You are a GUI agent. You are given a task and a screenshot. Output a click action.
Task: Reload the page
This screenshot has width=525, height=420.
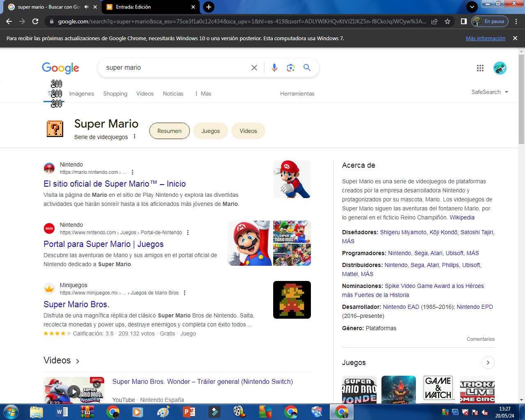35,21
